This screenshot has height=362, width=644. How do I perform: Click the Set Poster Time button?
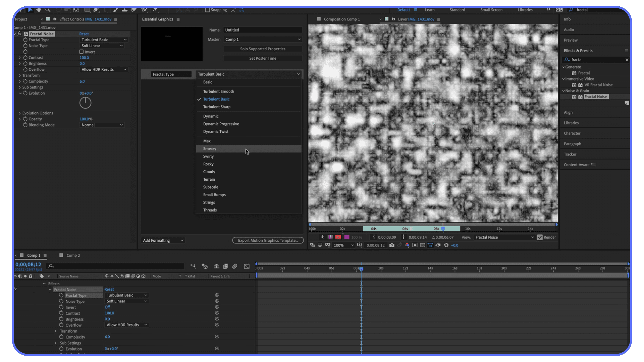263,58
